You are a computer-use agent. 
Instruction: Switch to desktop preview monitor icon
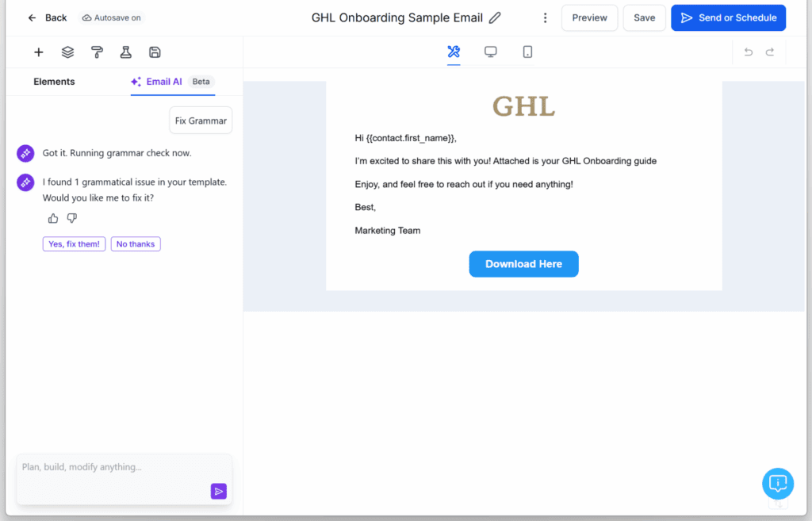click(x=490, y=51)
